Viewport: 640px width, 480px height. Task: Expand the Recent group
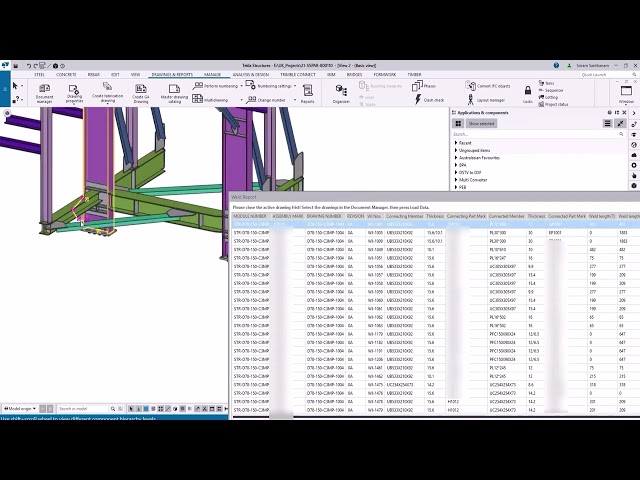pyautogui.click(x=456, y=143)
